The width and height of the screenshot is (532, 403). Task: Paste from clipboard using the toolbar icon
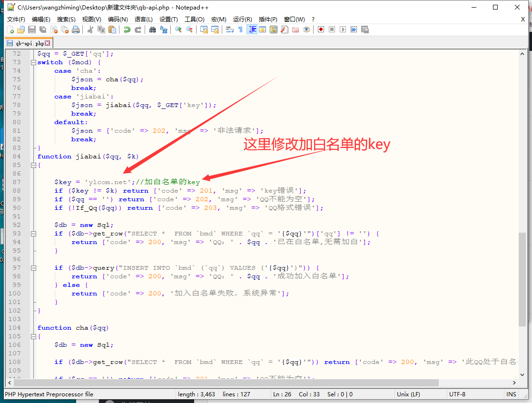[x=112, y=30]
